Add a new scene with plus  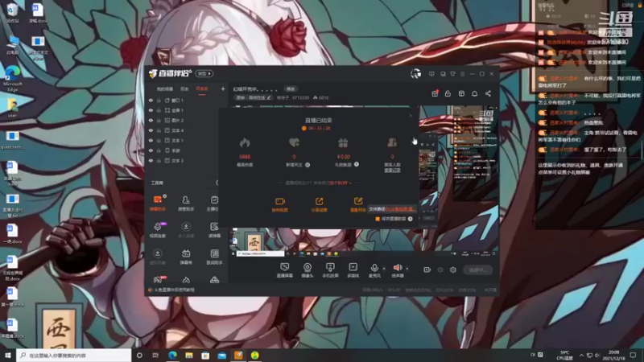coord(223,88)
